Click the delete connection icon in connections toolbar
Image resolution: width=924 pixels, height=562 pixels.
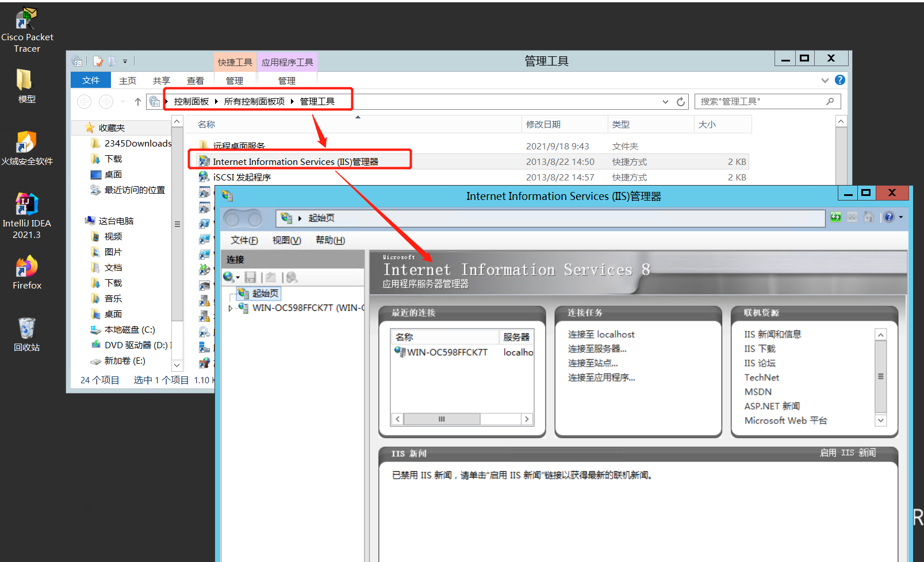292,277
